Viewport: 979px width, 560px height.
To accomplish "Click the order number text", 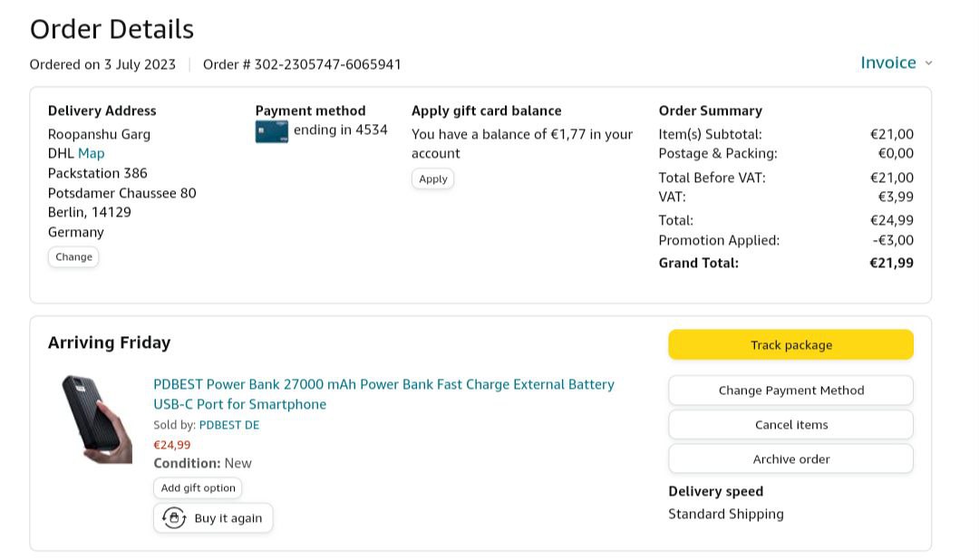I will [302, 64].
